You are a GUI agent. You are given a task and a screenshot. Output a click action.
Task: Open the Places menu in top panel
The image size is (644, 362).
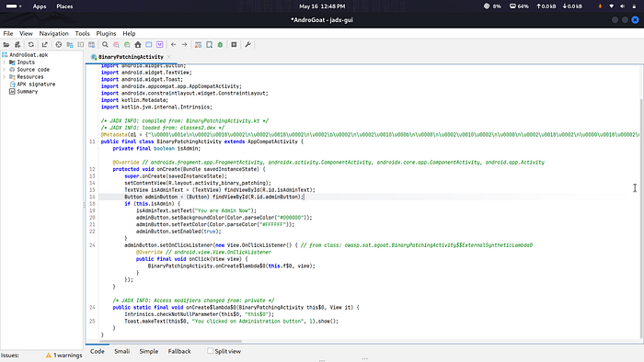pos(64,6)
